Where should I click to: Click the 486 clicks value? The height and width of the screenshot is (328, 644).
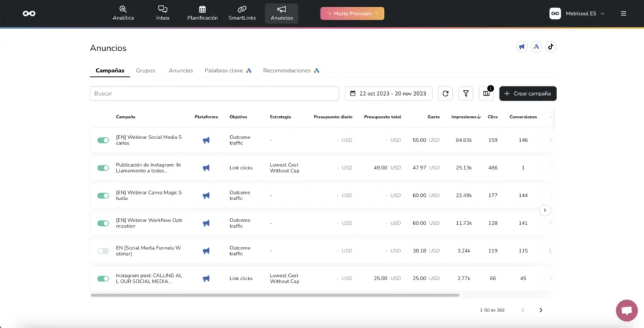pyautogui.click(x=493, y=167)
